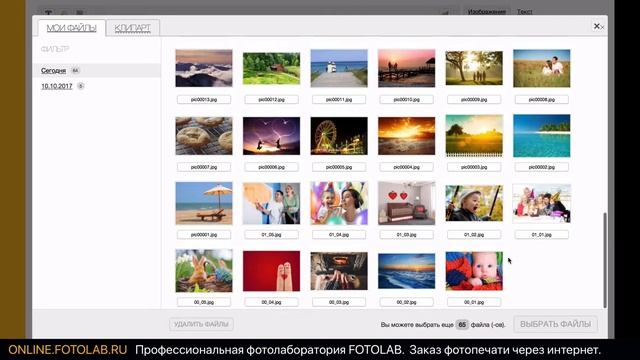Click the pic00003.jpg file name field
This screenshot has height=360, width=640.
(474, 167)
